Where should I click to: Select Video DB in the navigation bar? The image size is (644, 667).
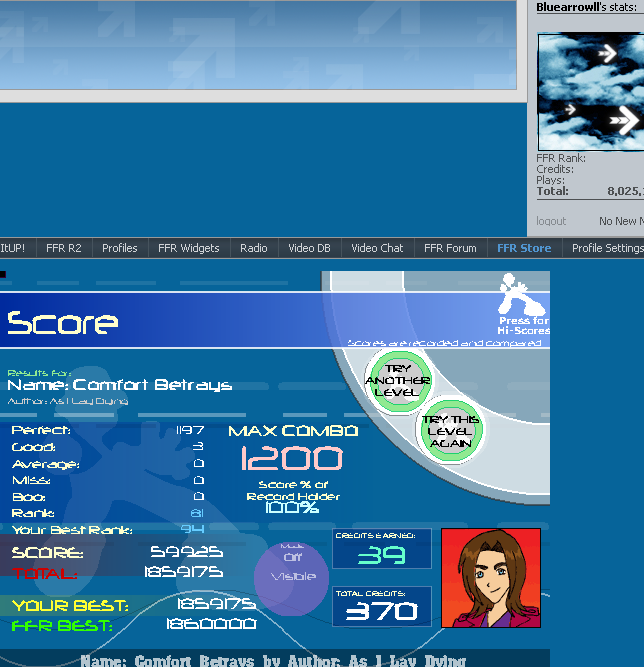coord(309,248)
